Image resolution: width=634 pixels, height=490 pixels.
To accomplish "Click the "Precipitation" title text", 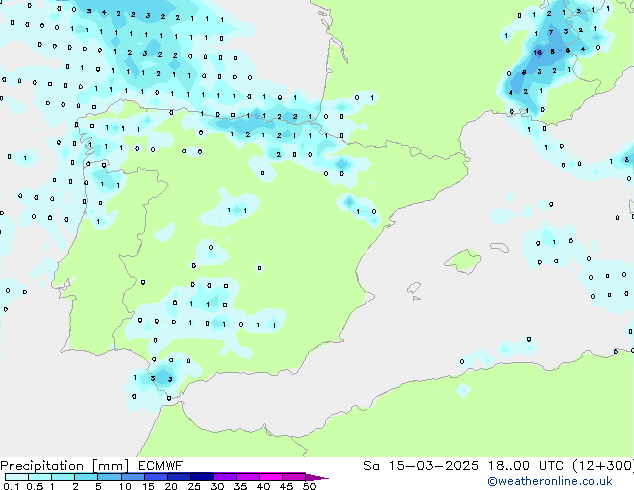I will [x=42, y=466].
